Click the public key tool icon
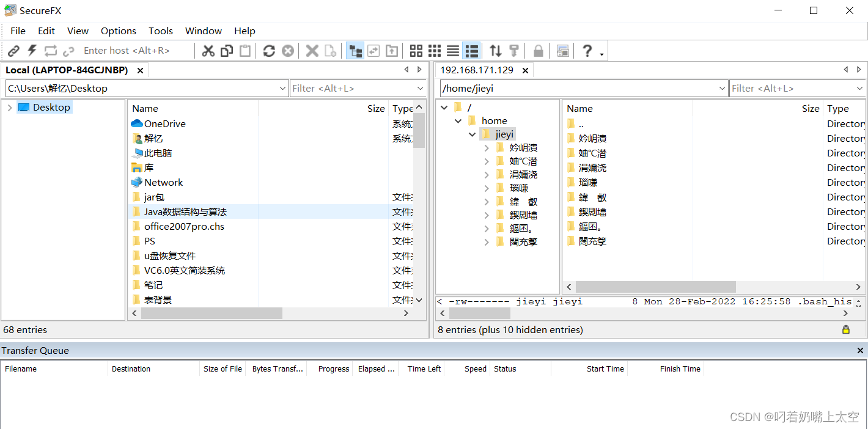 point(514,51)
